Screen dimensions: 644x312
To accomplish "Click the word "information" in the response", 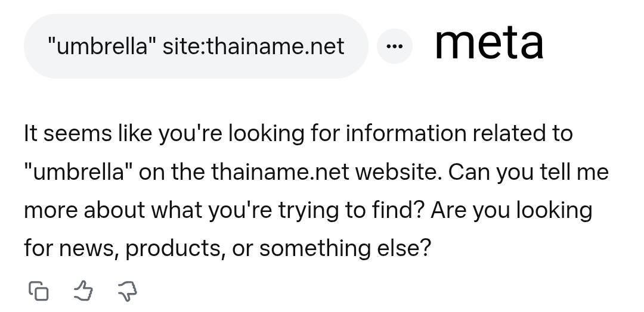I will (406, 133).
